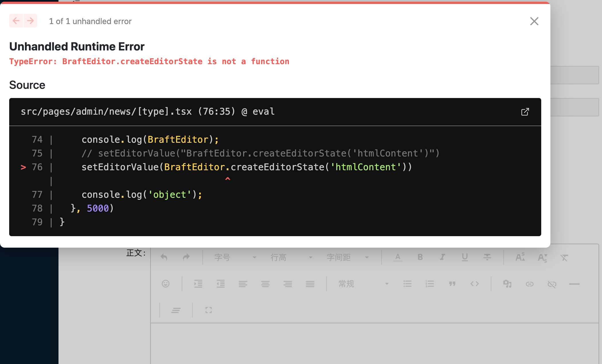
Task: Open the 字号 font size dropdown
Action: (234, 257)
